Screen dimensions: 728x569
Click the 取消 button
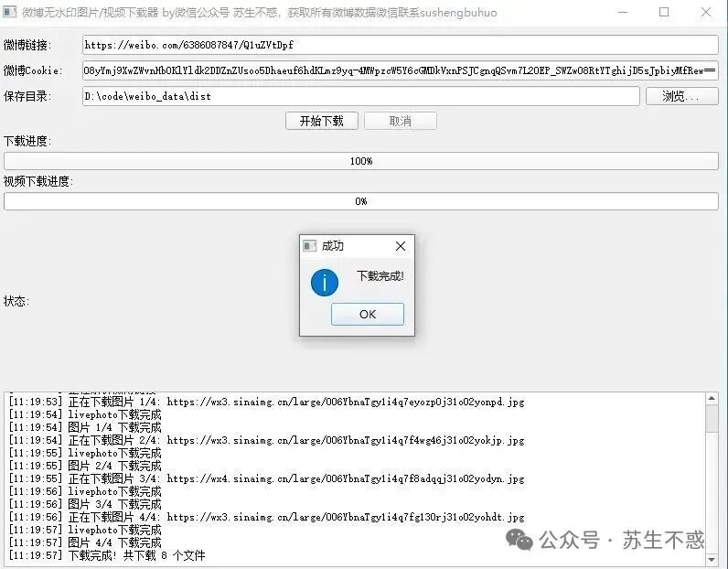[x=401, y=122]
